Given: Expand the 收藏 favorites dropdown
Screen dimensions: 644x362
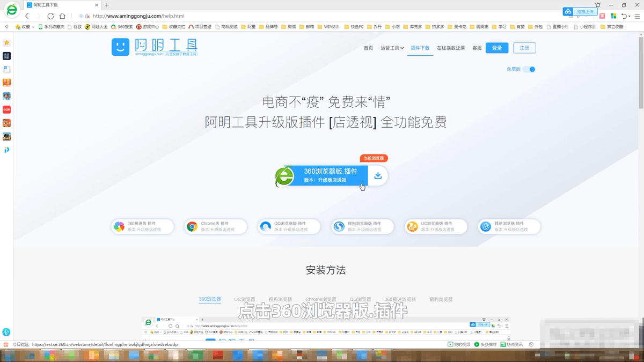Looking at the screenshot, I should click(x=25, y=26).
